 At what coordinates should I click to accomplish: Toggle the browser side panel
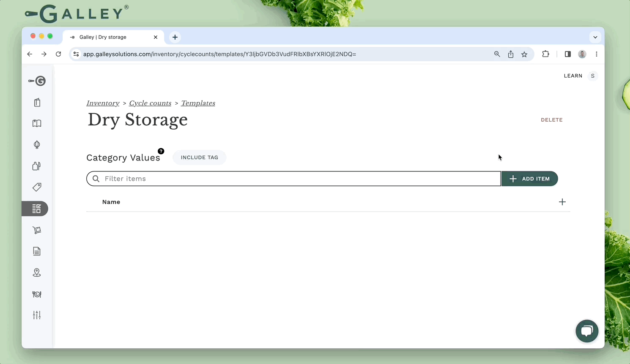tap(568, 54)
